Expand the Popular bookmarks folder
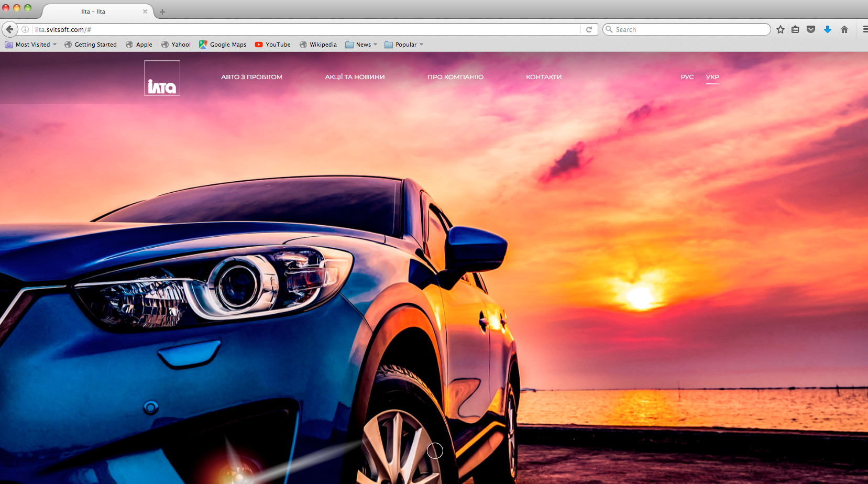 pyautogui.click(x=404, y=45)
